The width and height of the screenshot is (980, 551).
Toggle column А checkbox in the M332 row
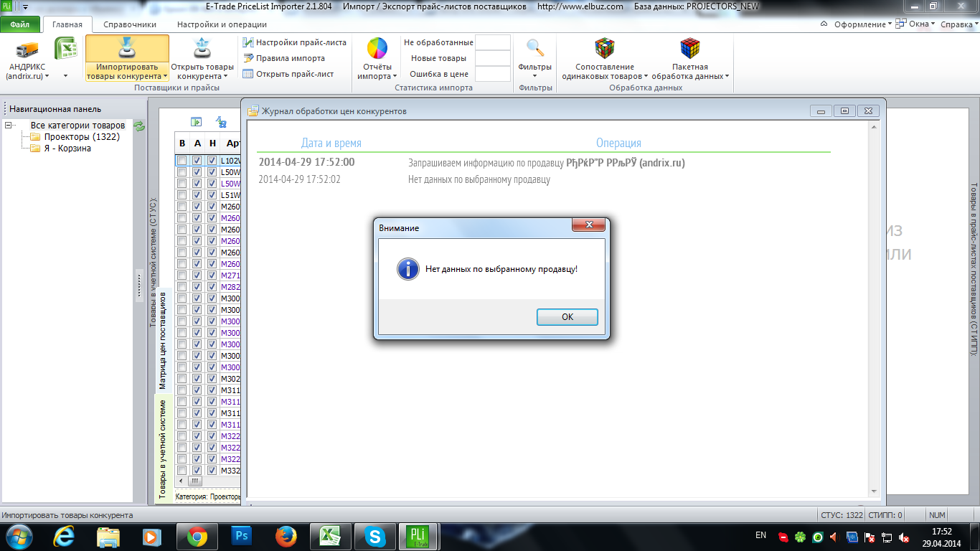197,471
